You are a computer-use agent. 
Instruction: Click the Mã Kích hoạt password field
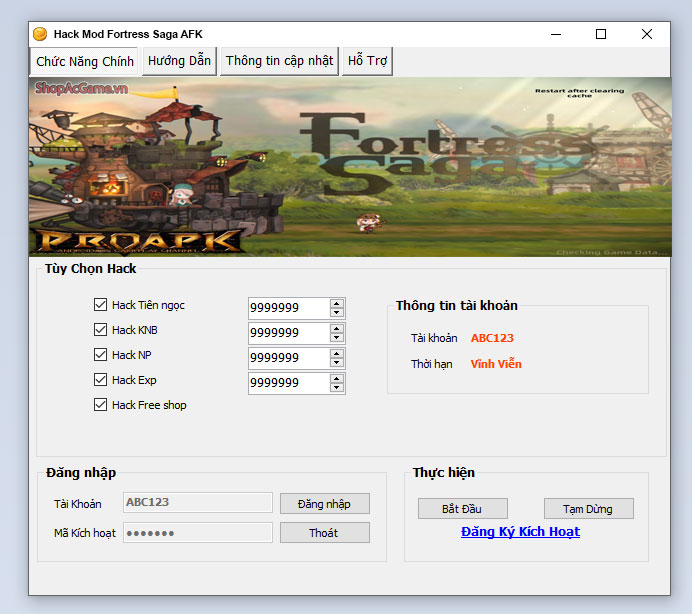198,532
